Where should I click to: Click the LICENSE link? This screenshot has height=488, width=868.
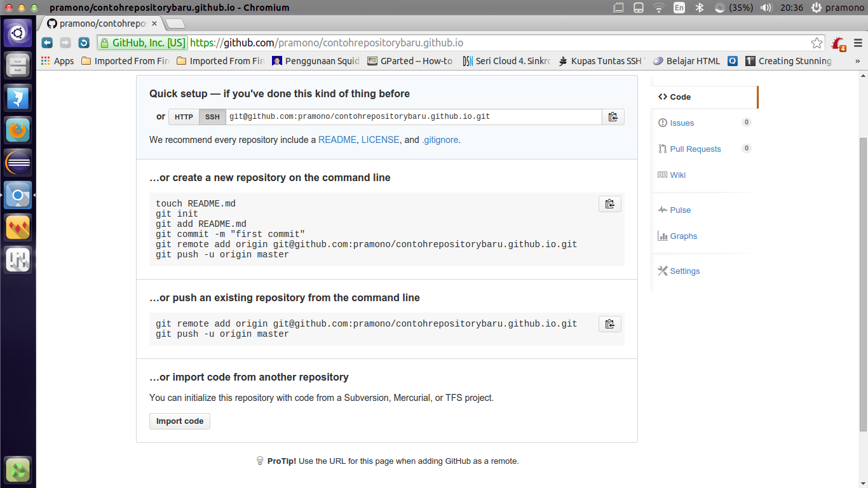click(381, 140)
